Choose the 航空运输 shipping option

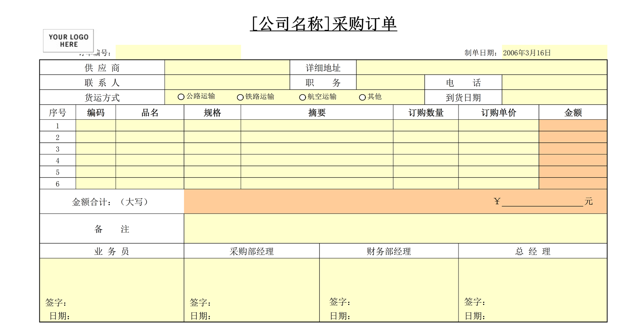coord(303,97)
